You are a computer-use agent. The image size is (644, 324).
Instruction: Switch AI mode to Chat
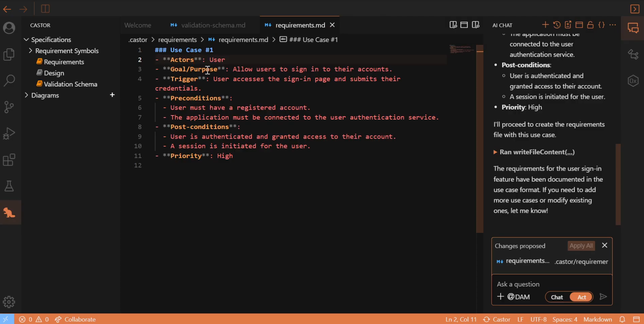pyautogui.click(x=557, y=297)
